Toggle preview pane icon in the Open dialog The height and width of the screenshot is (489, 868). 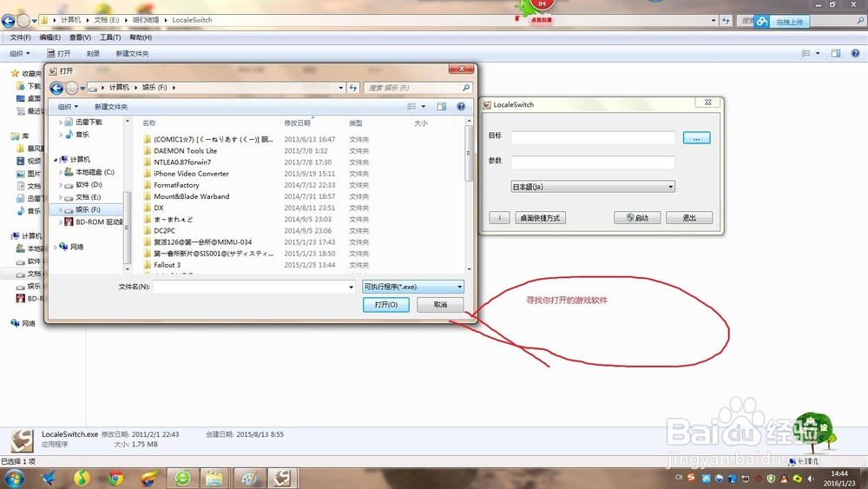click(x=441, y=106)
